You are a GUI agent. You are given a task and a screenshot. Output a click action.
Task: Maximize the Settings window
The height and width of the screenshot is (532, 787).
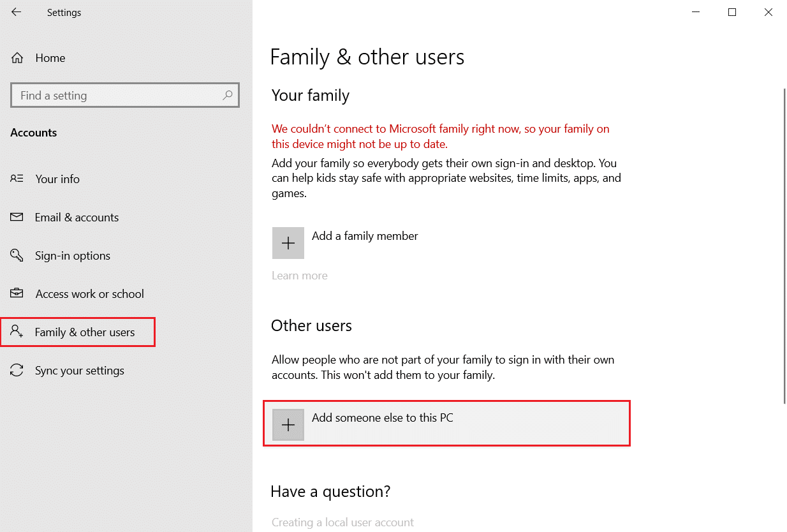pos(732,12)
